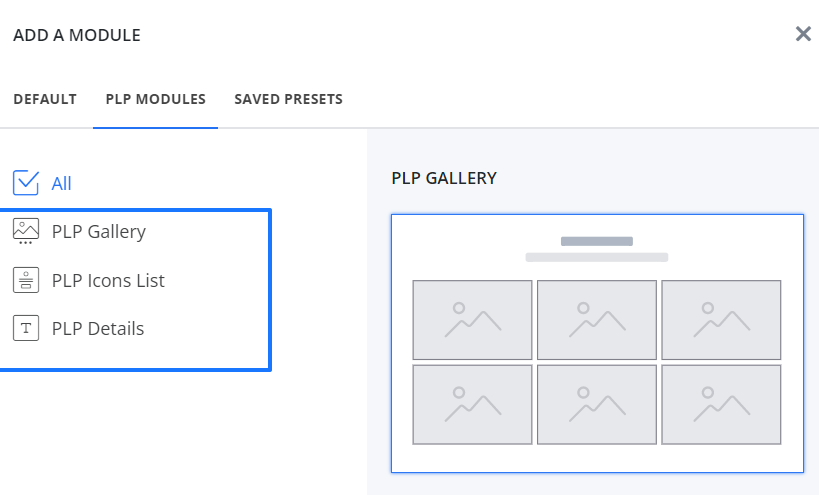Filter by PLP Gallery label

[x=99, y=232]
